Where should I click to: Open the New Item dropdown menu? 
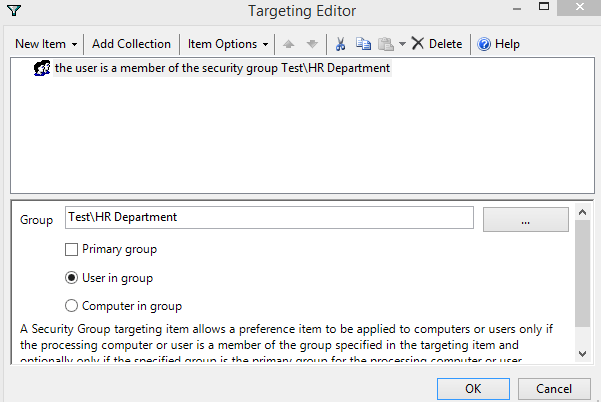[46, 44]
